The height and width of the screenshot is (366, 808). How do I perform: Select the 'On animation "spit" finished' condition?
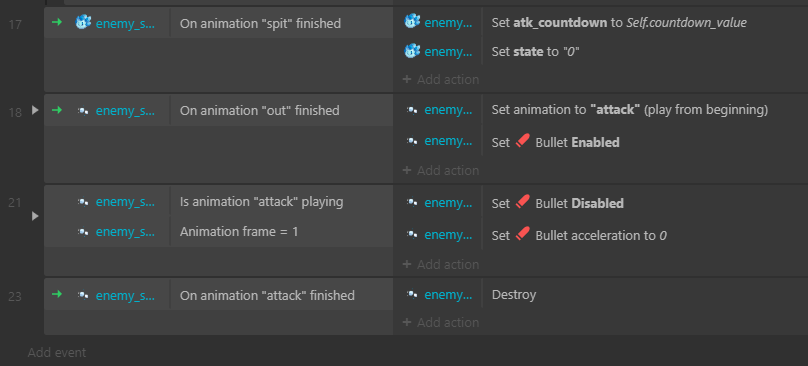(x=260, y=23)
